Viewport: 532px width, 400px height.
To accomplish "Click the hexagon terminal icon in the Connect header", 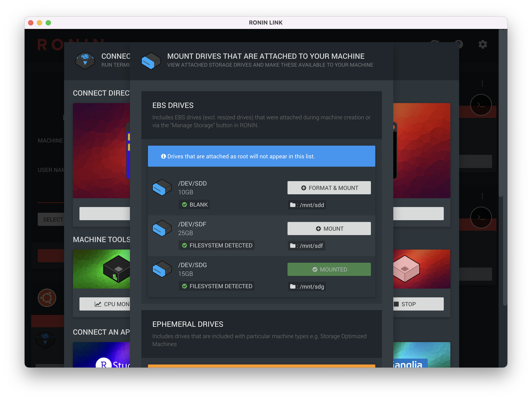I will 85,61.
